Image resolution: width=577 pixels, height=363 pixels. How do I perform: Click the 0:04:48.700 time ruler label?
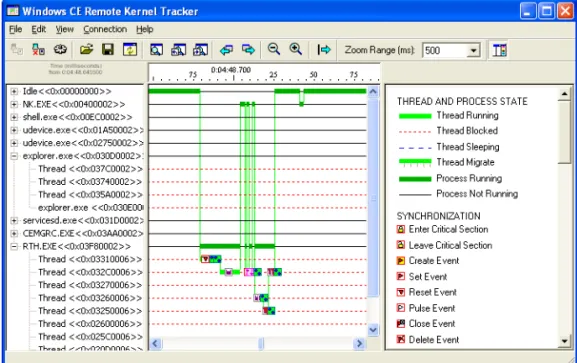point(231,70)
